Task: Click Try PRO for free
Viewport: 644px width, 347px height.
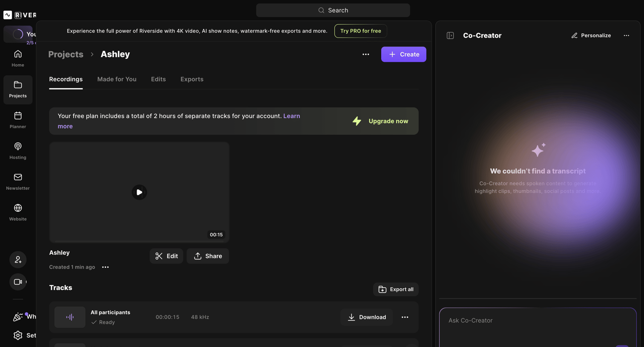Action: (x=361, y=31)
